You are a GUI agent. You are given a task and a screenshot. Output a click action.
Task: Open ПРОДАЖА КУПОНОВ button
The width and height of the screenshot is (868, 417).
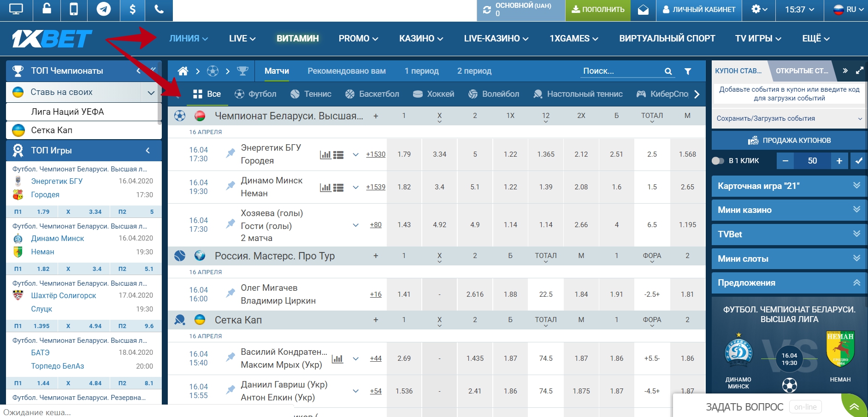coord(789,140)
